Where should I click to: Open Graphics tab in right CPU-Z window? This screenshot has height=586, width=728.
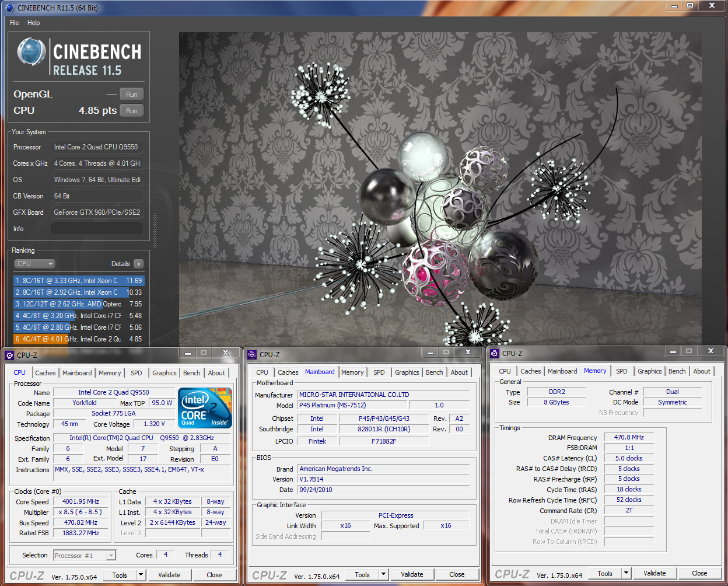[x=650, y=371]
